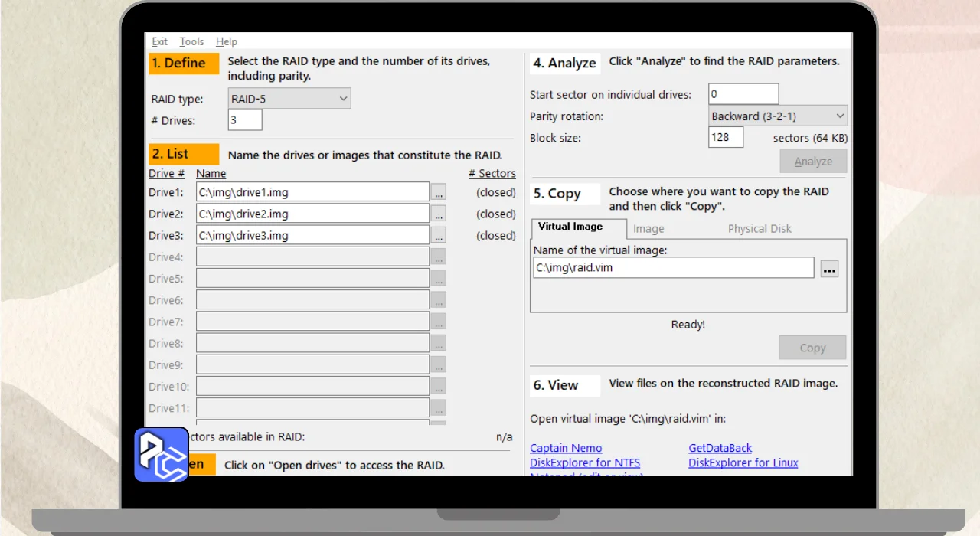This screenshot has width=980, height=536.
Task: Switch to the Image tab
Action: tap(648, 228)
